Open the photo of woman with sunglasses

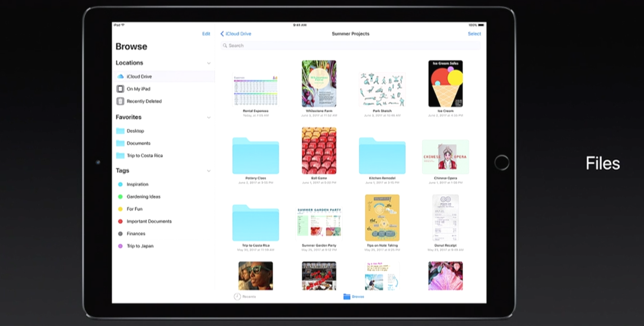[256, 276]
